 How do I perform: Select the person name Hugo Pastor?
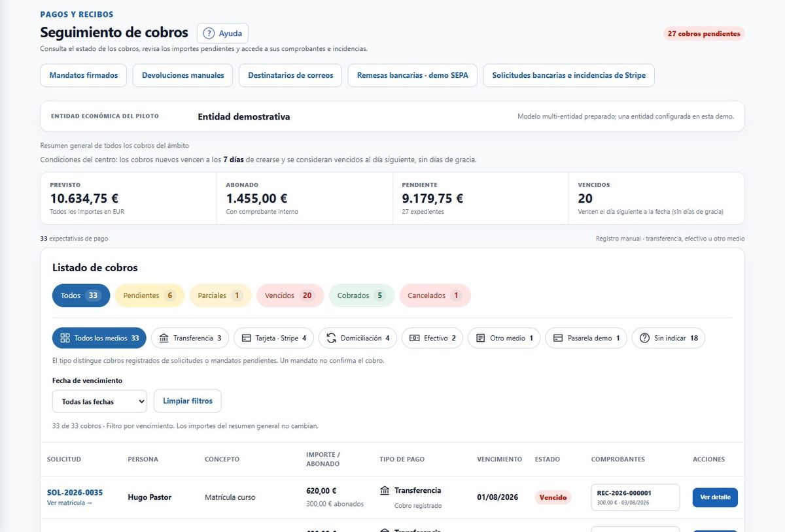(150, 497)
